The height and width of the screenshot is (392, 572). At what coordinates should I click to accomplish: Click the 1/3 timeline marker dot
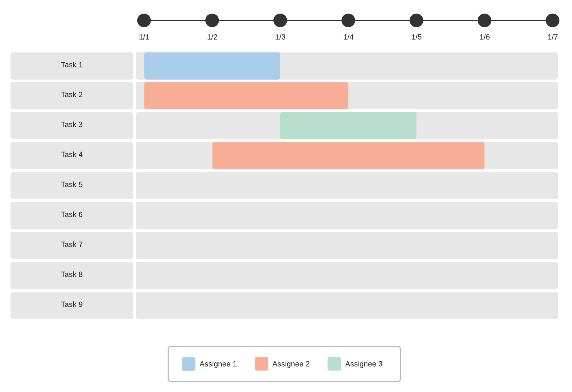[x=280, y=20]
